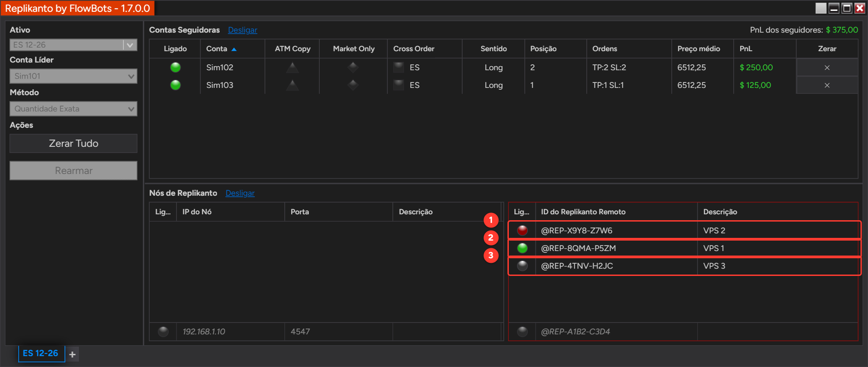Screen dimensions: 868x367
Task: Click the Ligado column header
Action: coord(175,48)
